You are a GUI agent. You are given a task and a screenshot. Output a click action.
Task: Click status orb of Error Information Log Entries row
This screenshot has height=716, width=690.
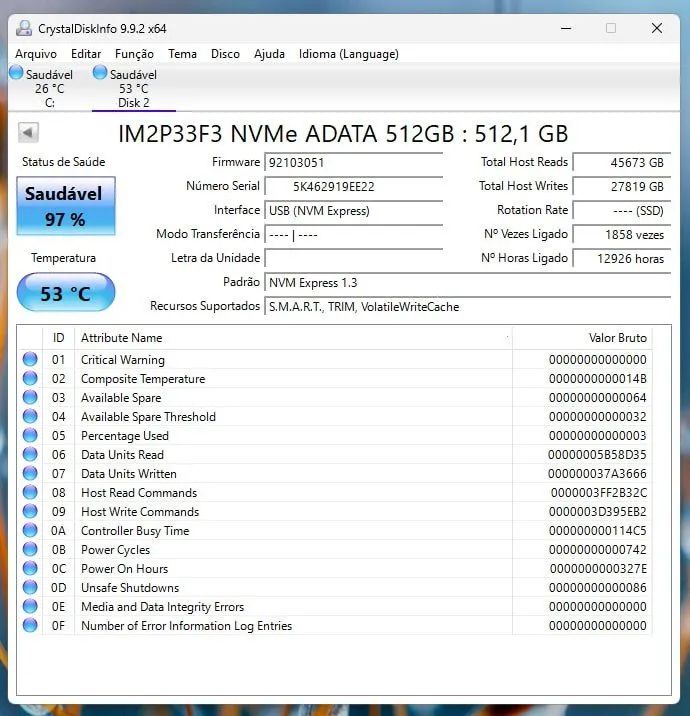(x=30, y=626)
